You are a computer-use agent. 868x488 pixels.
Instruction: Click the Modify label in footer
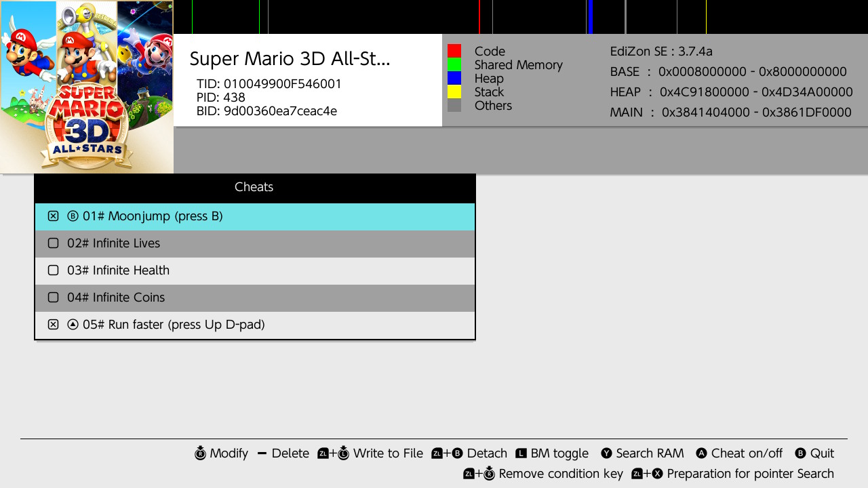point(229,453)
